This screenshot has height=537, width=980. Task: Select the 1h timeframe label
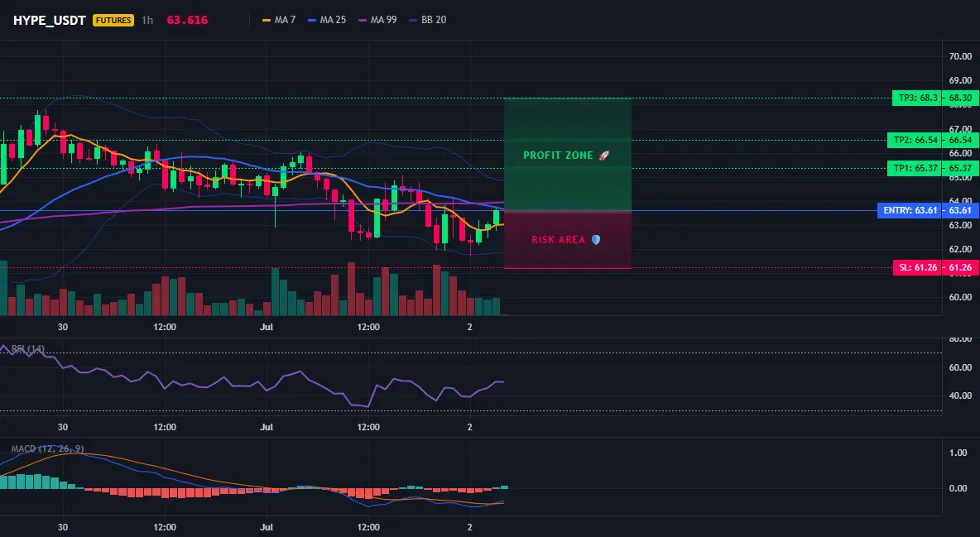click(x=147, y=20)
